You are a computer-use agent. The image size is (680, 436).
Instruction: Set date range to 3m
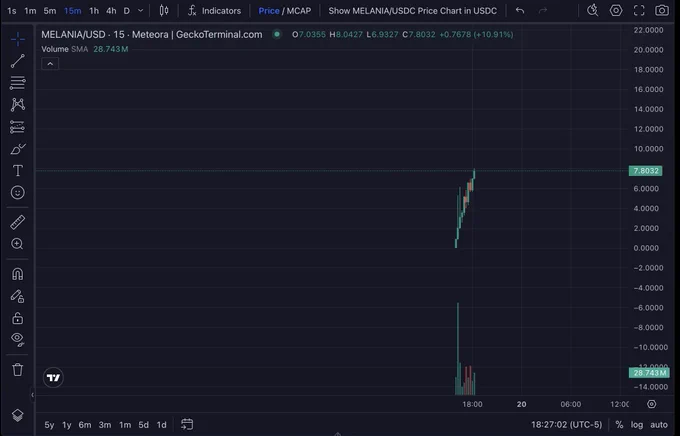[x=105, y=425]
